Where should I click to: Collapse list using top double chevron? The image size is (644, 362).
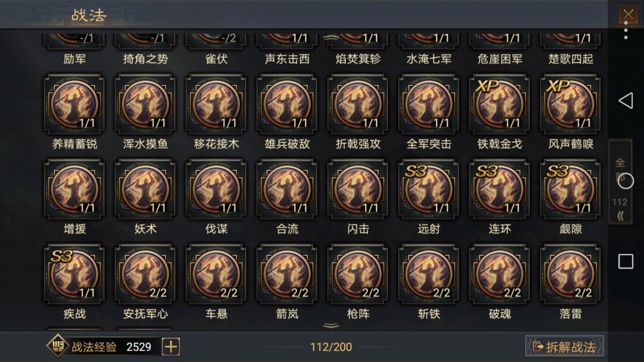(331, 38)
